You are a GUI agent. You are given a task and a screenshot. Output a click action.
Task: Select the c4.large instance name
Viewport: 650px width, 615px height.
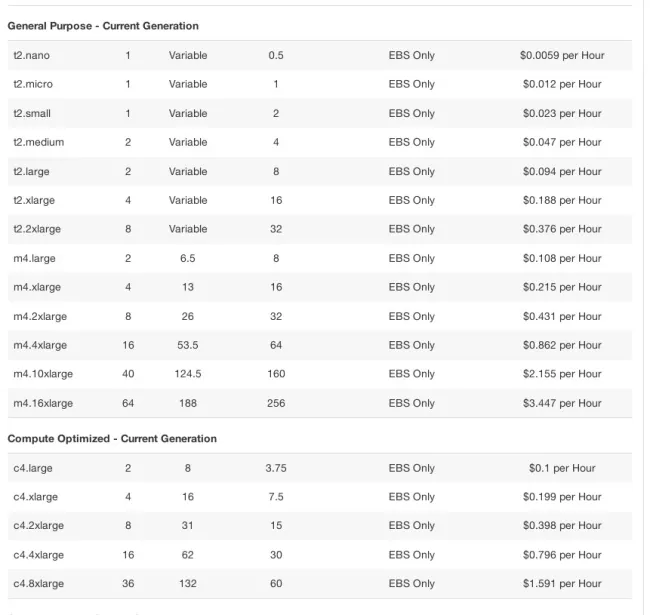coord(33,468)
